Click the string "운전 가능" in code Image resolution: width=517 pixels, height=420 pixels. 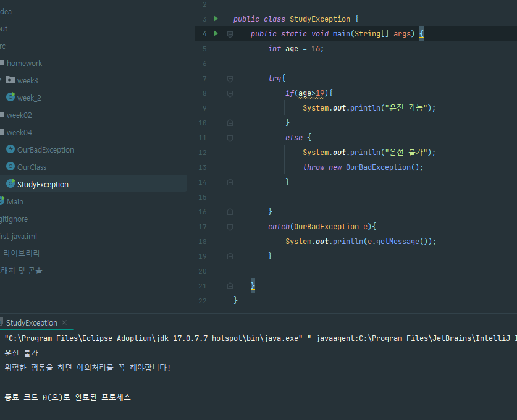(x=406, y=108)
